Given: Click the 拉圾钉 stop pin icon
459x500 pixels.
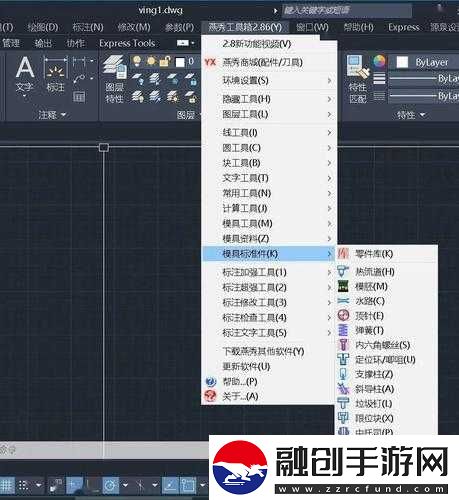Looking at the screenshot, I should pyautogui.click(x=343, y=404).
